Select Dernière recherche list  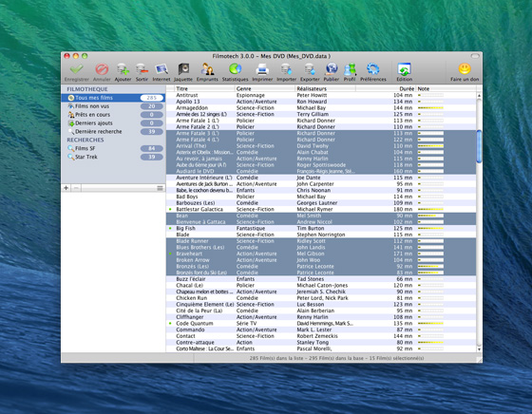(x=113, y=132)
